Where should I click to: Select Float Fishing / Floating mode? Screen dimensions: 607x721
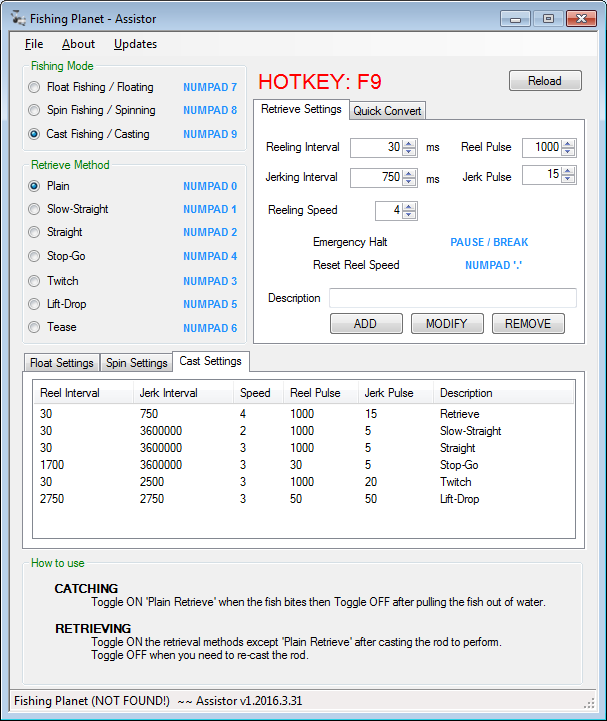tap(91, 87)
